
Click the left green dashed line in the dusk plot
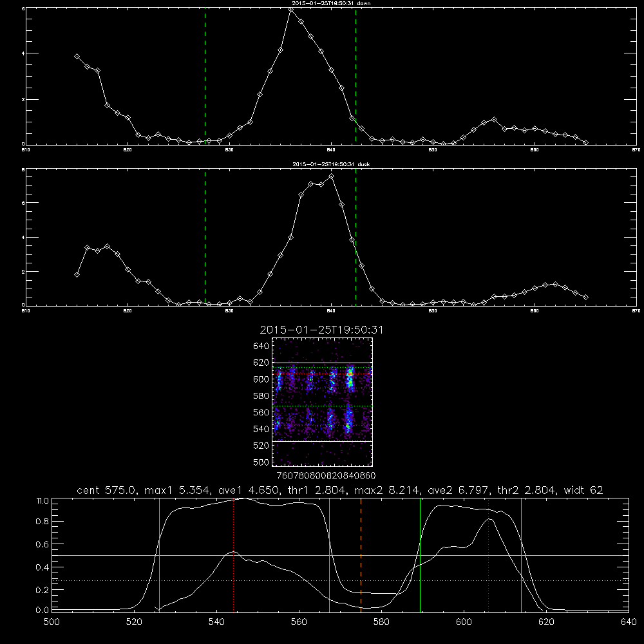pos(205,238)
